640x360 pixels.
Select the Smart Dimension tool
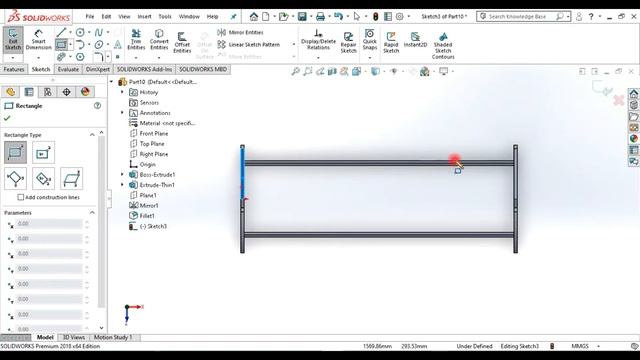pyautogui.click(x=38, y=40)
